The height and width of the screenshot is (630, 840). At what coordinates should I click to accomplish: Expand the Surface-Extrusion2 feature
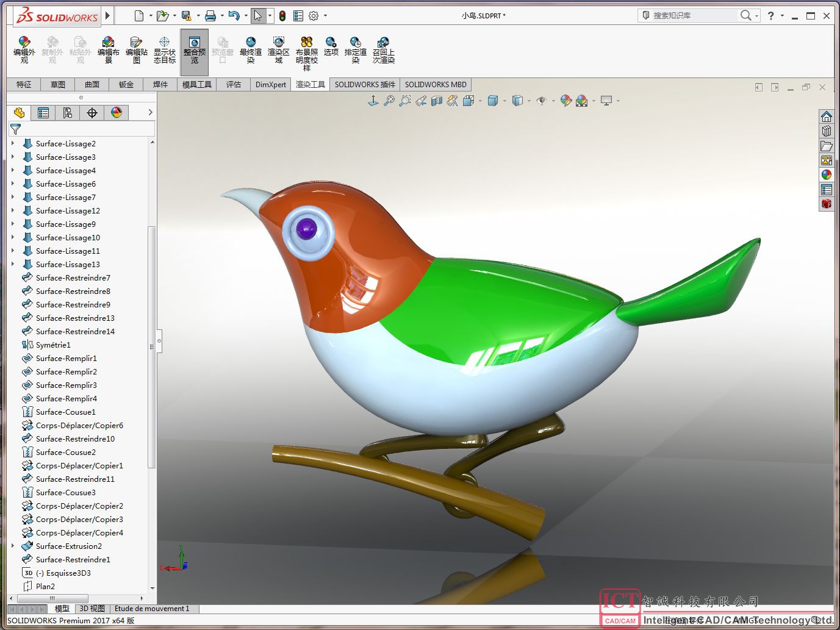pos(13,546)
